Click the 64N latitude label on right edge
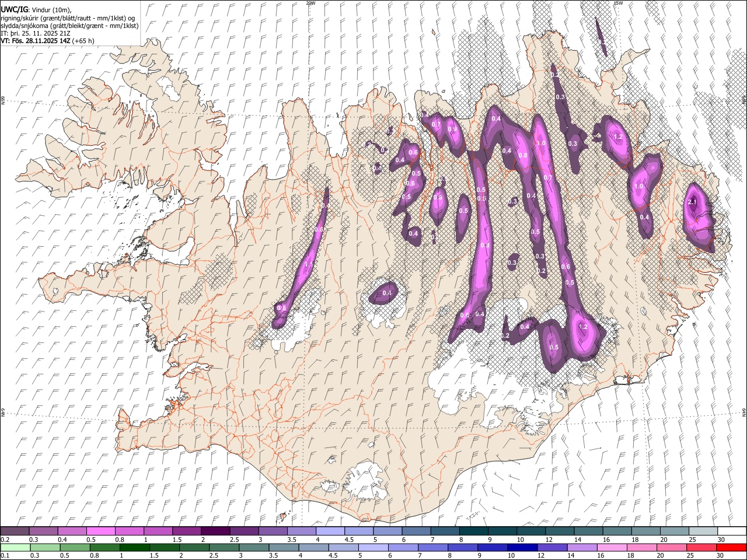This screenshot has width=747, height=560. [x=744, y=412]
